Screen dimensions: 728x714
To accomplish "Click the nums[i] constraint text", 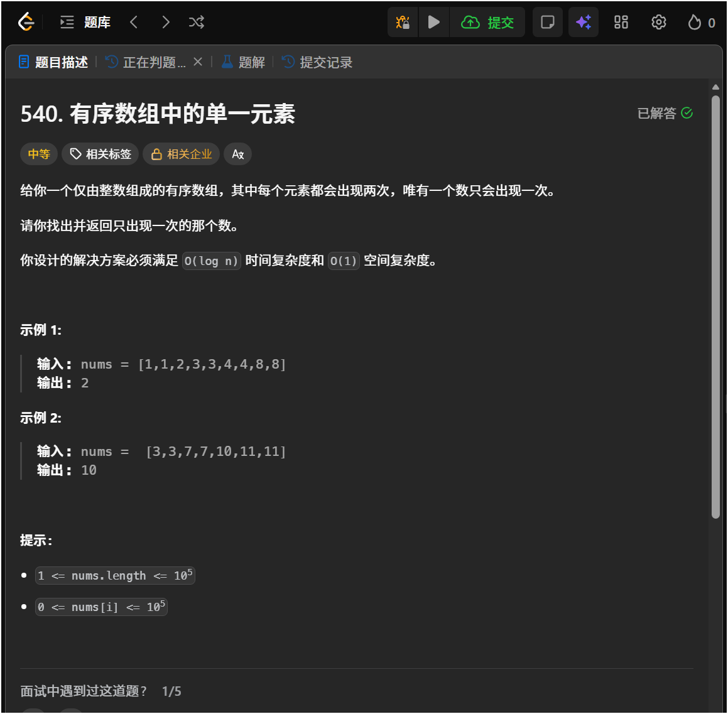I will [101, 607].
